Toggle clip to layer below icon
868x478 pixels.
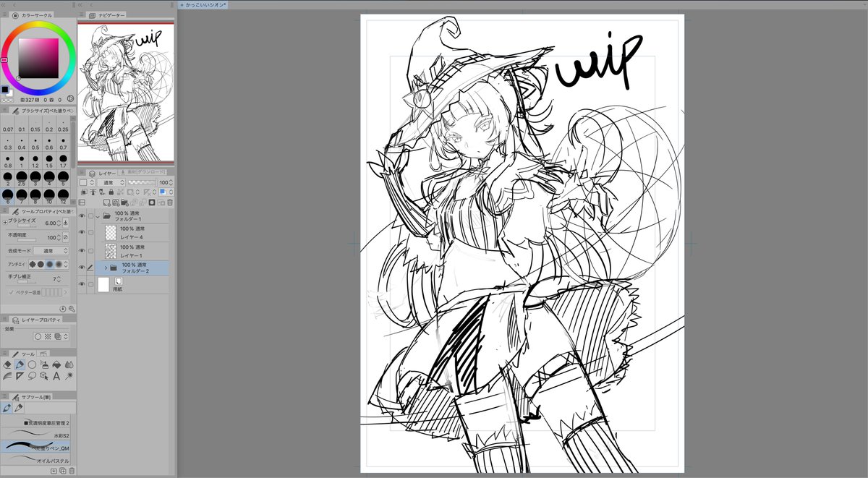point(84,192)
